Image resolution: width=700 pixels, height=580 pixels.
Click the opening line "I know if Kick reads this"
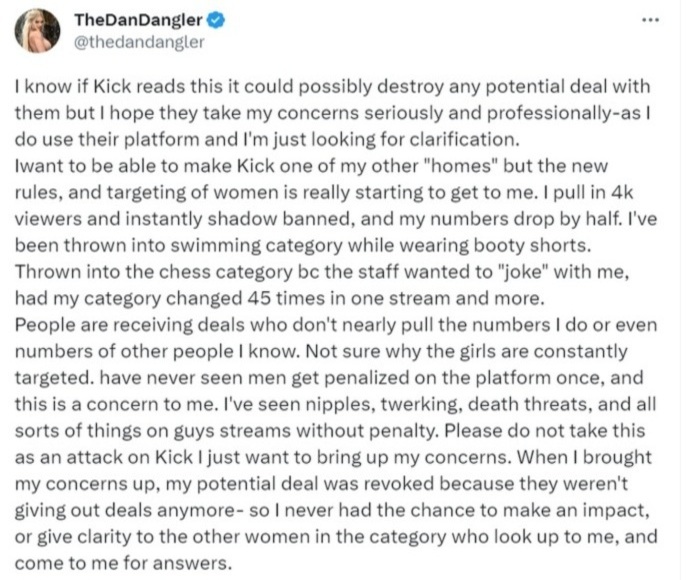(110, 88)
